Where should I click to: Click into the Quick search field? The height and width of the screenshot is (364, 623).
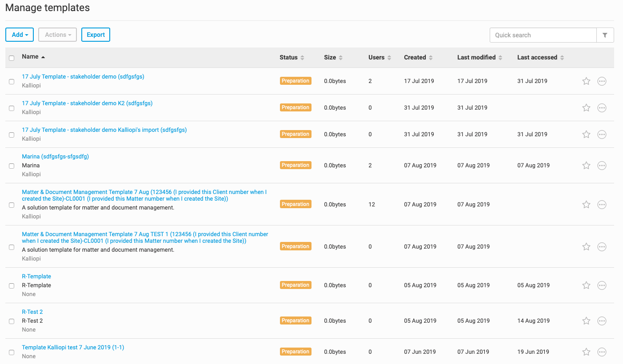[543, 35]
